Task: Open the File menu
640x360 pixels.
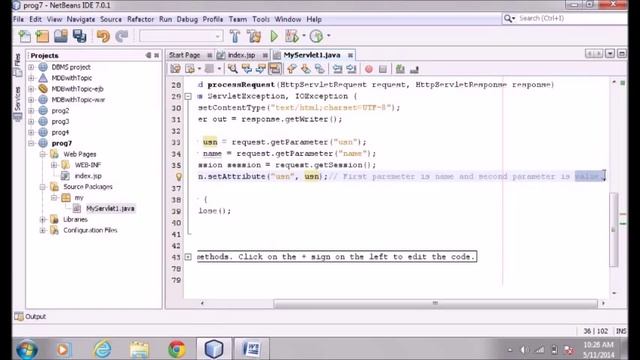Action: 18,19
